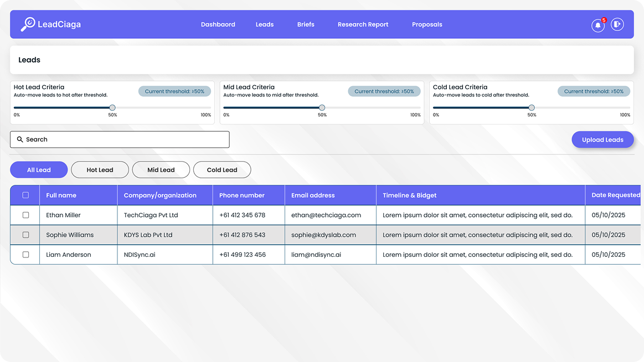Switch to the Cold Lead filter tab
The image size is (644, 362).
(222, 169)
